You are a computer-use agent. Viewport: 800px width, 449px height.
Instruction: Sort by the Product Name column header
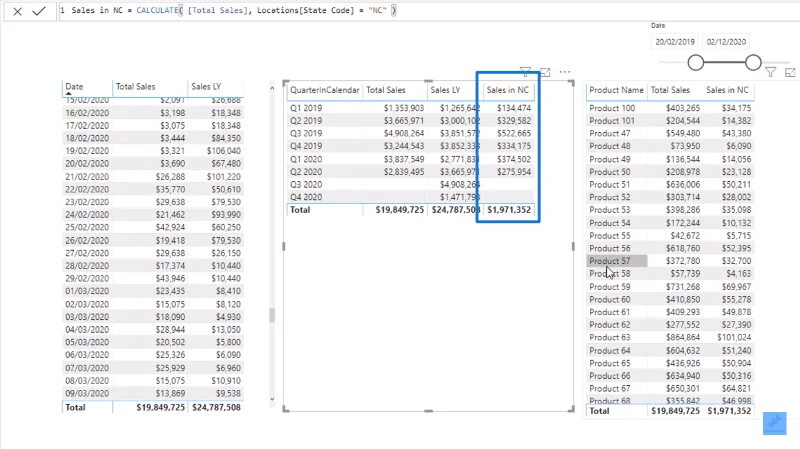616,90
